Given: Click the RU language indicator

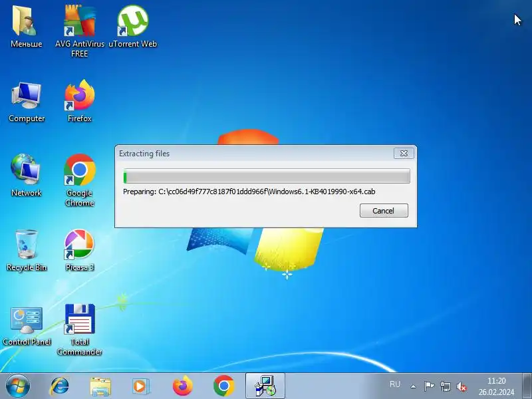Looking at the screenshot, I should click(x=395, y=384).
